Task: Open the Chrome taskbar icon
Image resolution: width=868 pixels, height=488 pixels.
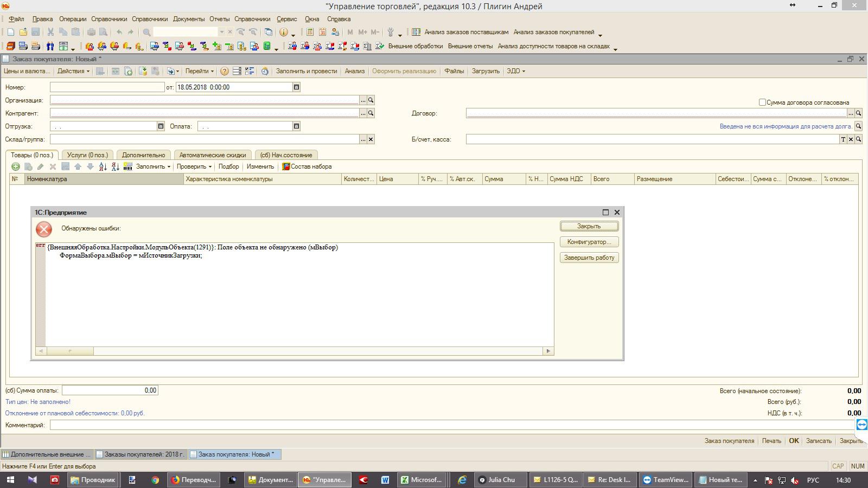Action: 155,480
